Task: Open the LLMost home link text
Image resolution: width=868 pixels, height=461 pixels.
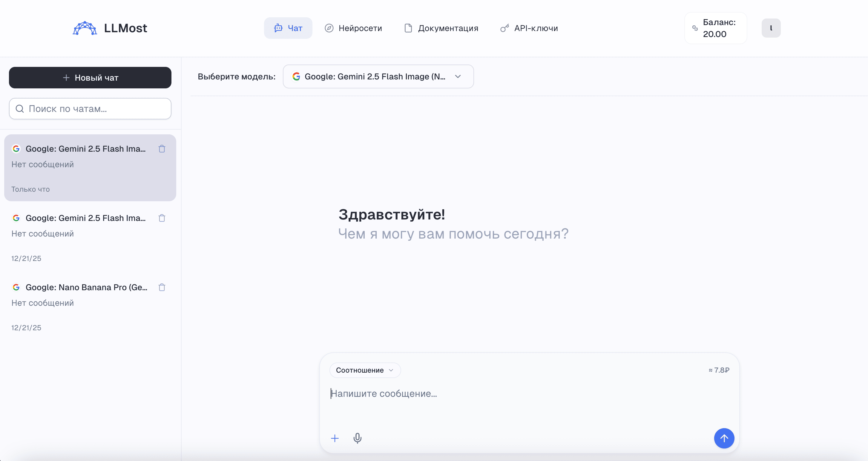Action: [x=125, y=28]
